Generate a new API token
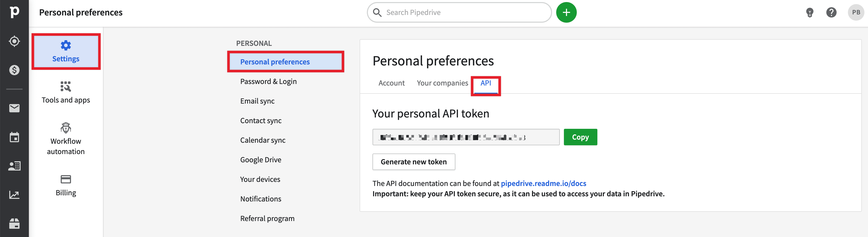The height and width of the screenshot is (237, 868). click(414, 162)
